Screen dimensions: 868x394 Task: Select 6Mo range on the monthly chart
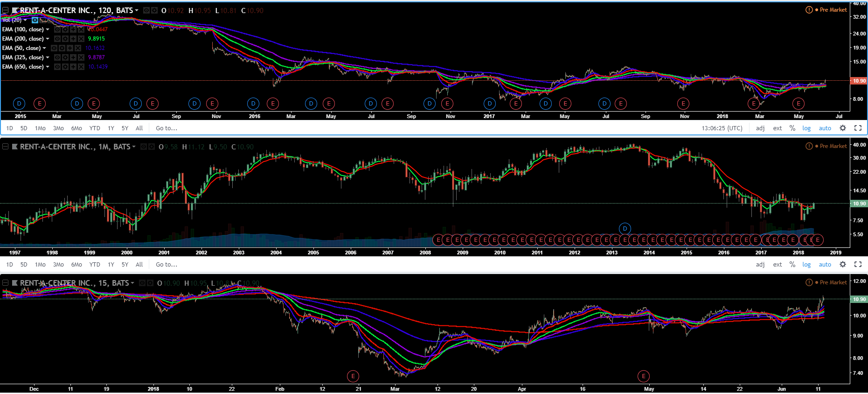(x=76, y=265)
